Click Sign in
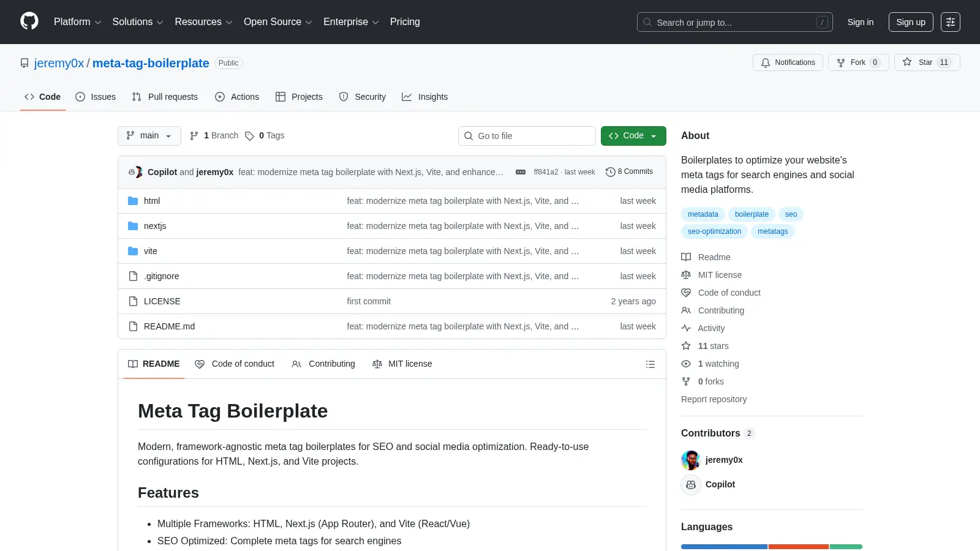Viewport: 980px width, 551px height. point(861,22)
